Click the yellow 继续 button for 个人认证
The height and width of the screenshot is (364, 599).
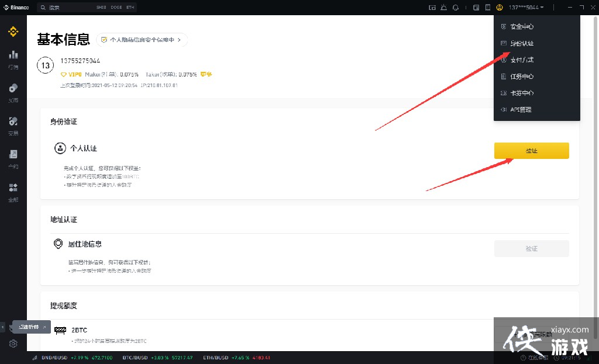[x=531, y=150]
